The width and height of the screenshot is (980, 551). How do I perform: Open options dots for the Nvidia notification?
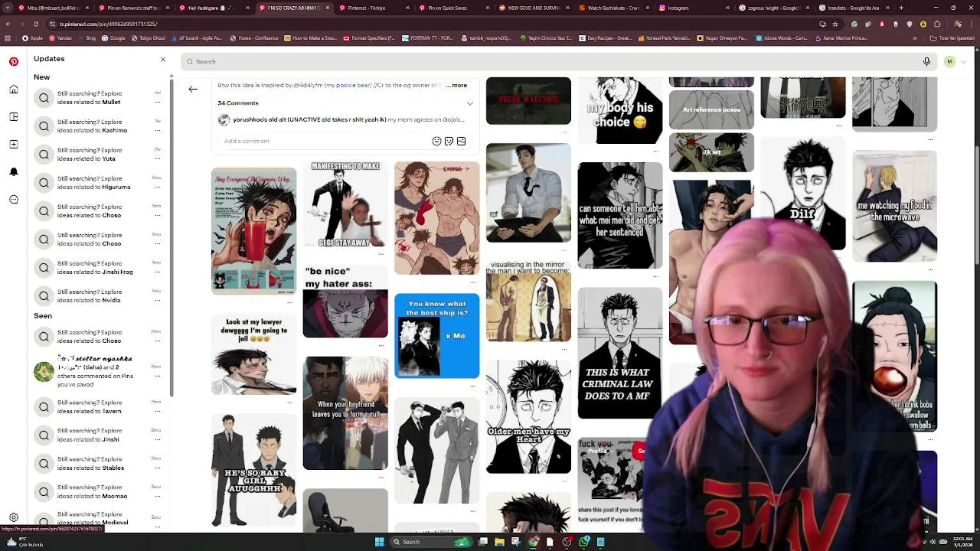click(158, 301)
